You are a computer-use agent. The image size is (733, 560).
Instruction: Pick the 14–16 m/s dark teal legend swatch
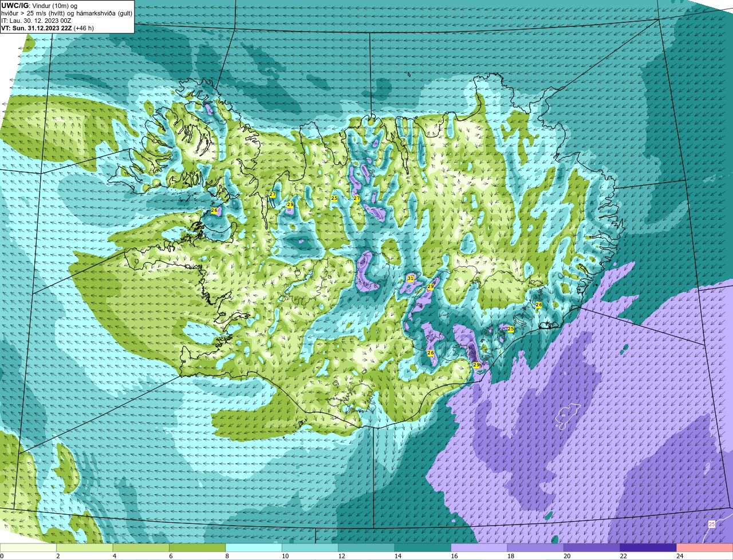pos(423,547)
